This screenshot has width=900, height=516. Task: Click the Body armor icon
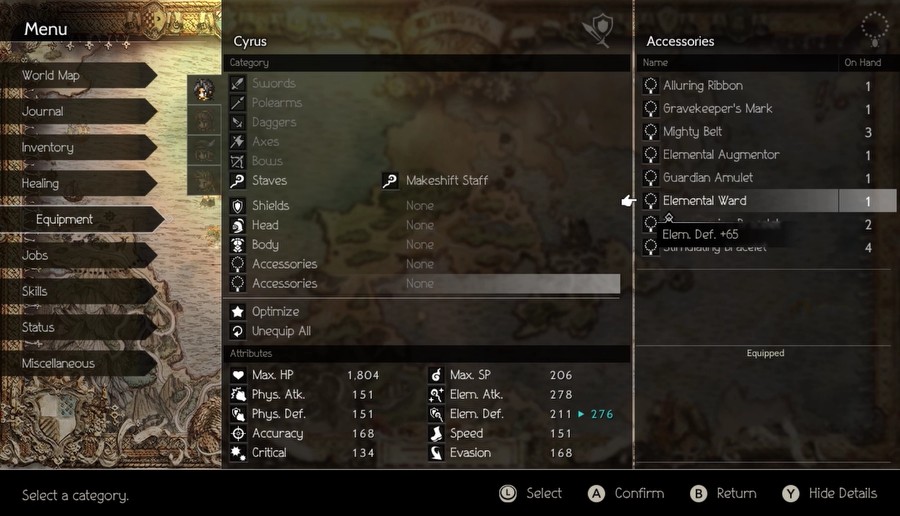pyautogui.click(x=238, y=245)
